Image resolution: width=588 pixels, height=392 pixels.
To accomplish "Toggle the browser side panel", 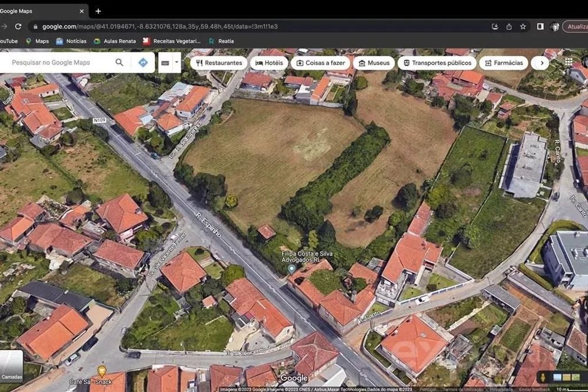I will click(x=540, y=26).
